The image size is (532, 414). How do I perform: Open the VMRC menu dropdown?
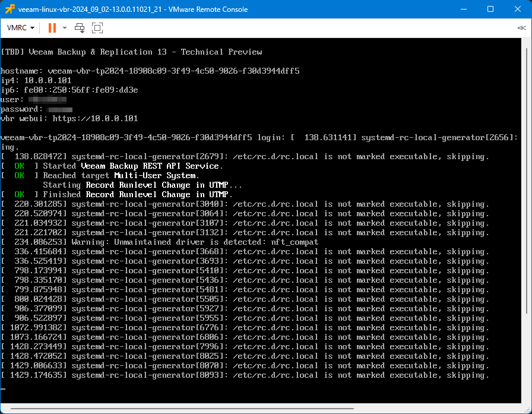tap(20, 28)
